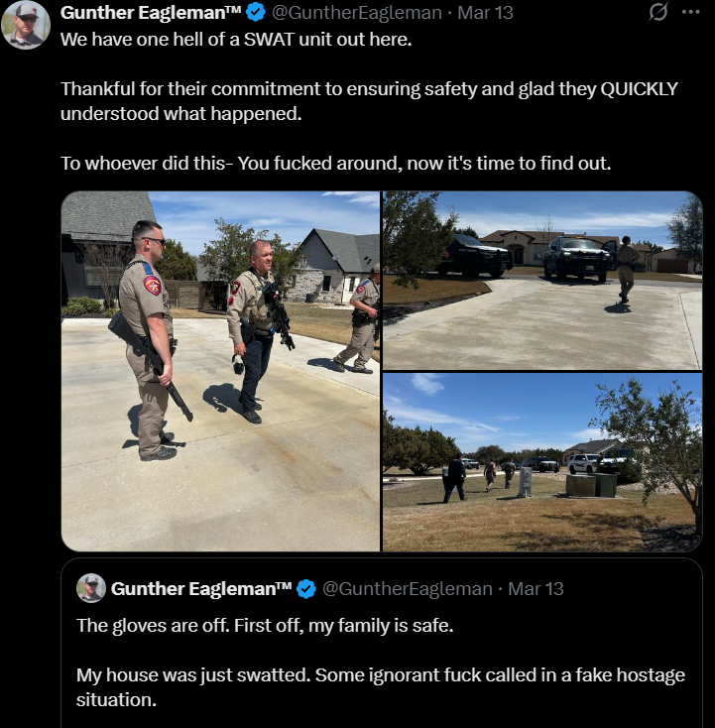Open the quoted tweet's Mar 13 timestamp
The height and width of the screenshot is (728, 715).
coord(536,589)
